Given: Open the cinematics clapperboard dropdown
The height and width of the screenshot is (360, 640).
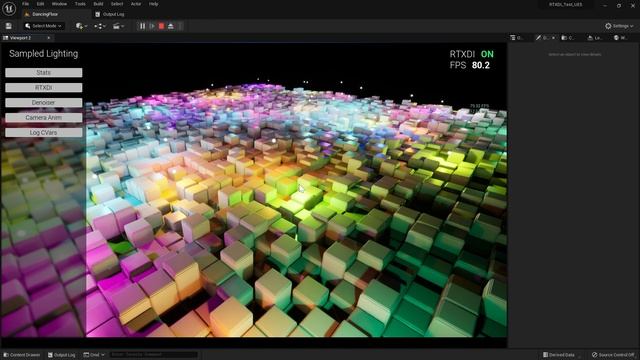Looking at the screenshot, I should point(118,26).
